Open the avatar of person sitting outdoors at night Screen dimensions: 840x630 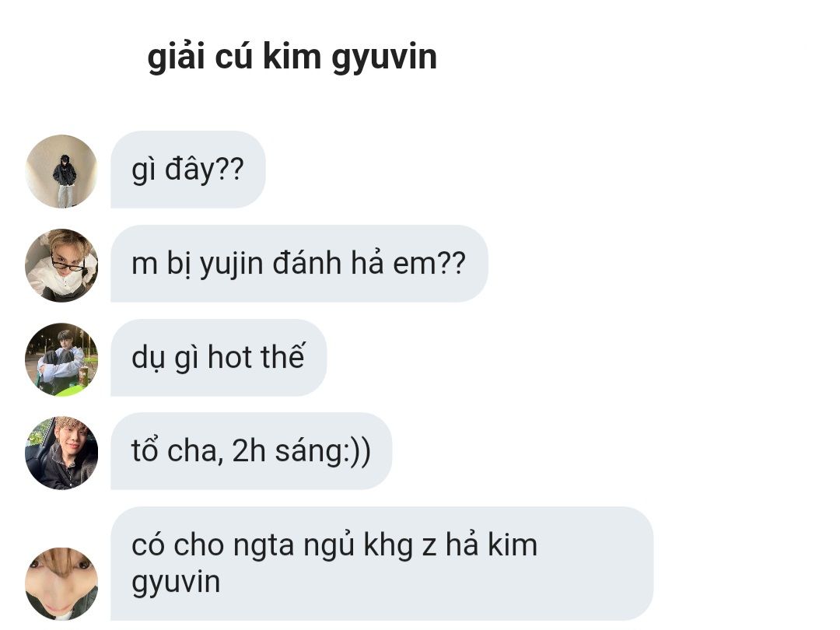(61, 359)
